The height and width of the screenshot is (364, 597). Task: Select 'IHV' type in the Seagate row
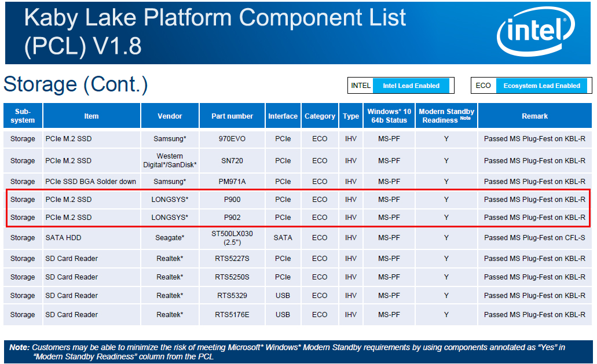(x=351, y=238)
